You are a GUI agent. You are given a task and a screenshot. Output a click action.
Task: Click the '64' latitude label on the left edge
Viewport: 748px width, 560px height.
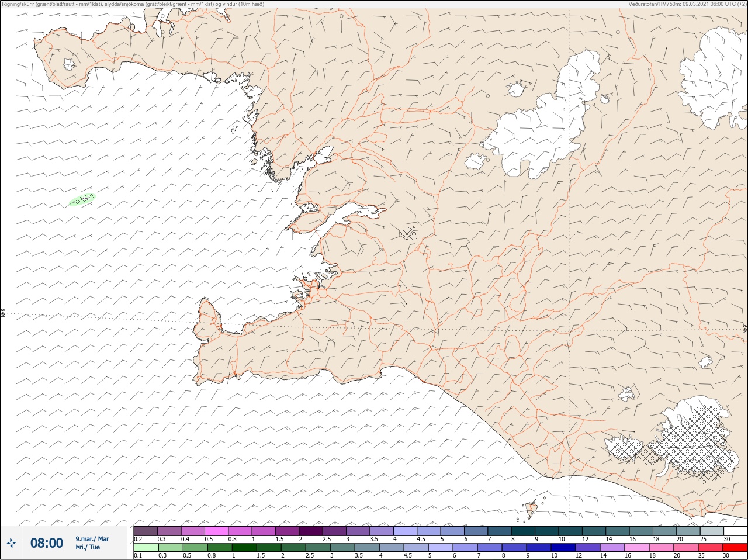(x=3, y=314)
